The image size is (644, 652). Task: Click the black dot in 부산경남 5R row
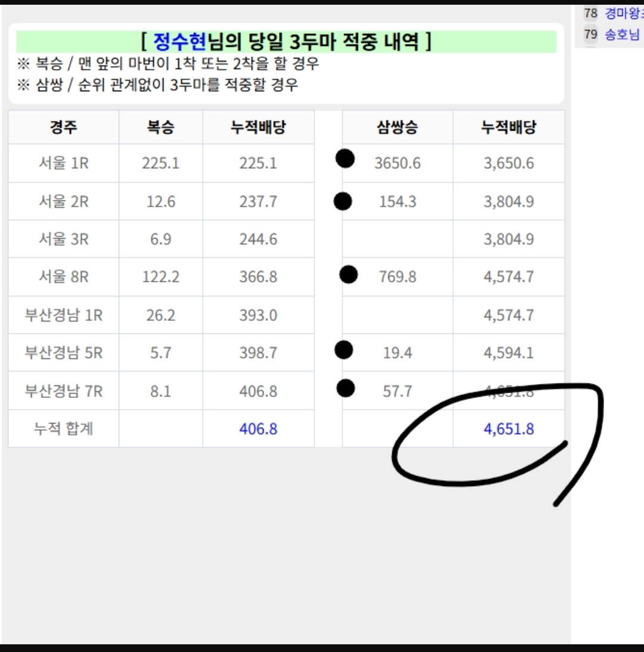[343, 350]
